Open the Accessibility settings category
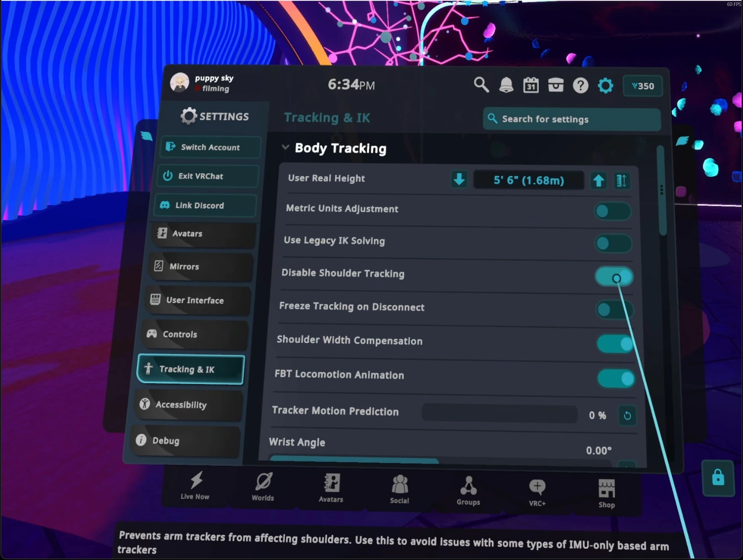 tap(187, 405)
